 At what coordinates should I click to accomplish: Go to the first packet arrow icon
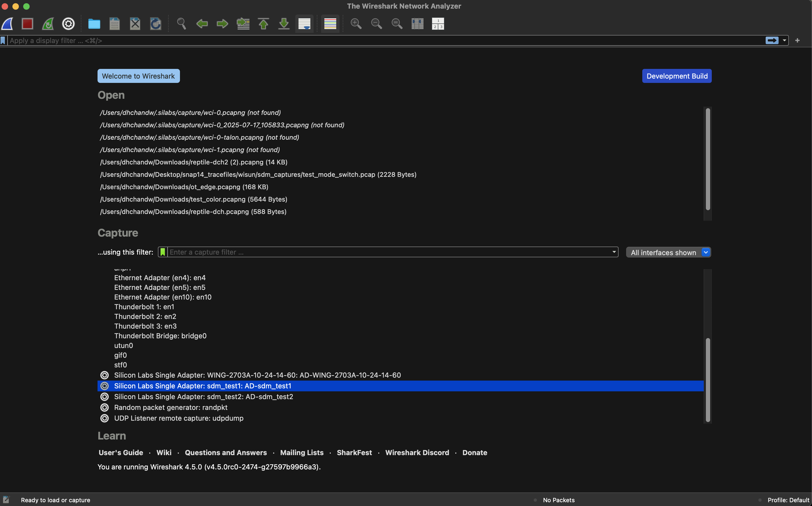[263, 24]
